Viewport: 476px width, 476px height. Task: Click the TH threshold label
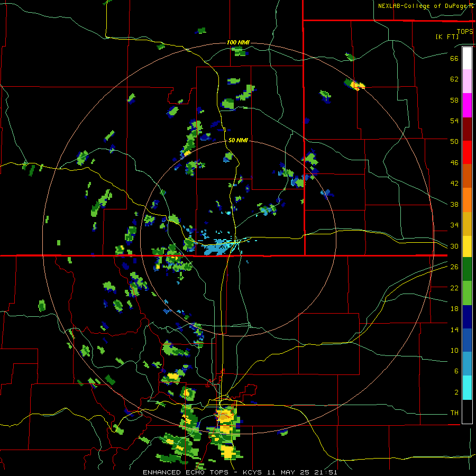pyautogui.click(x=454, y=413)
